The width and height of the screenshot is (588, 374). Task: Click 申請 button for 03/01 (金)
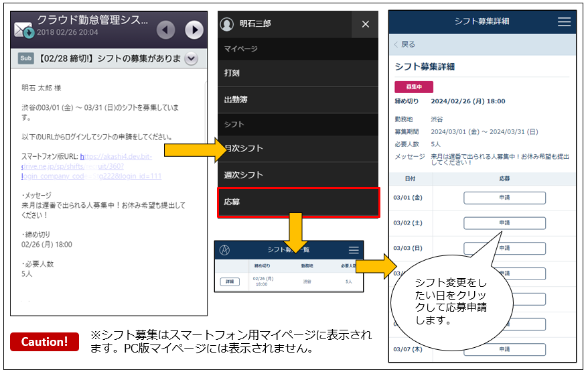pos(504,198)
